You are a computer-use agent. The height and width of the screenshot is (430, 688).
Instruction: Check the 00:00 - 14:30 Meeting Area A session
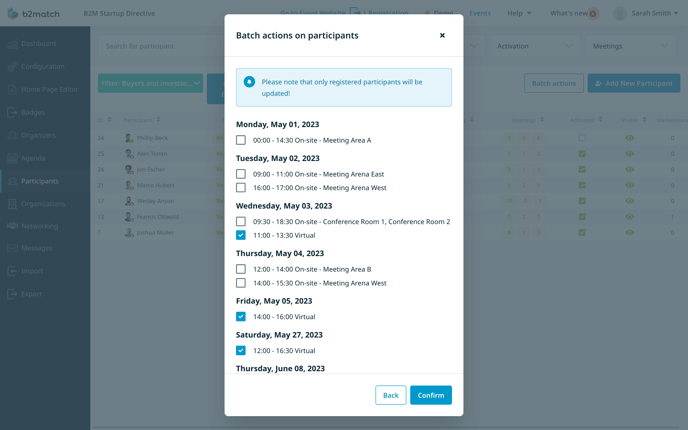[x=241, y=140]
